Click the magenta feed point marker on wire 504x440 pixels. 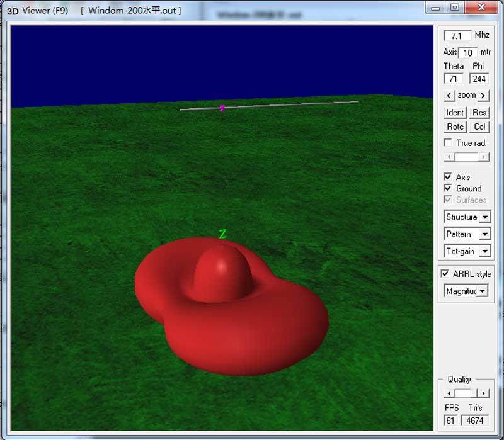(222, 108)
